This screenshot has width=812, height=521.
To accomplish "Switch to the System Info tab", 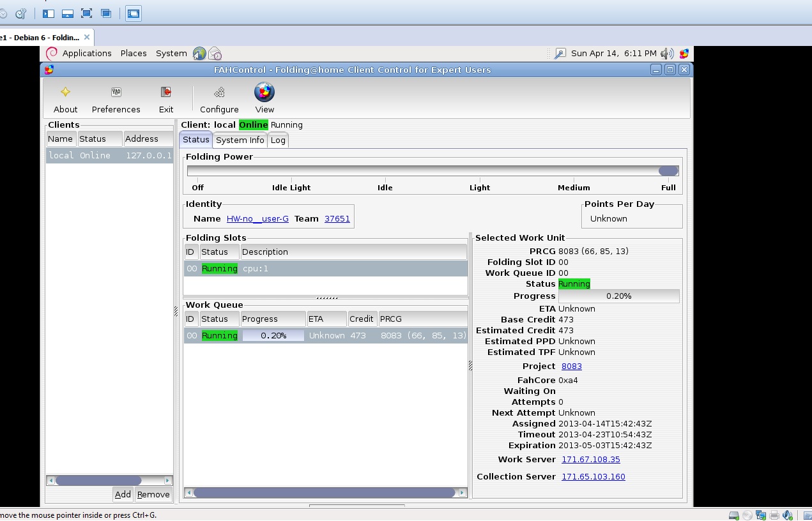I will point(240,140).
